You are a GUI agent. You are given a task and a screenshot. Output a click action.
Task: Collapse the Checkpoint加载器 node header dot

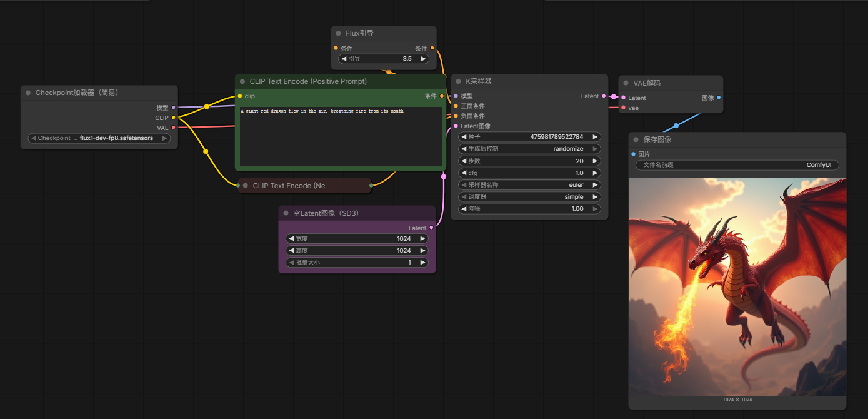[x=28, y=93]
